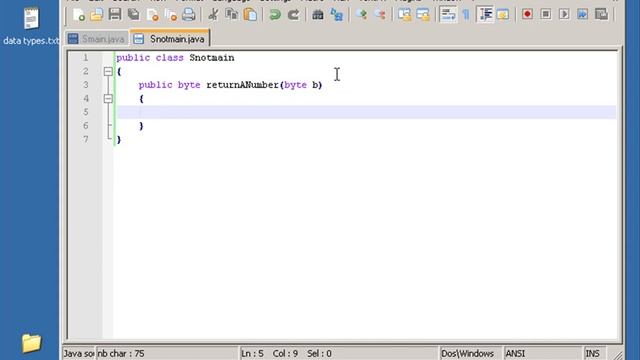Click the 'byte b' parameter text
The width and height of the screenshot is (640, 360).
(x=301, y=85)
